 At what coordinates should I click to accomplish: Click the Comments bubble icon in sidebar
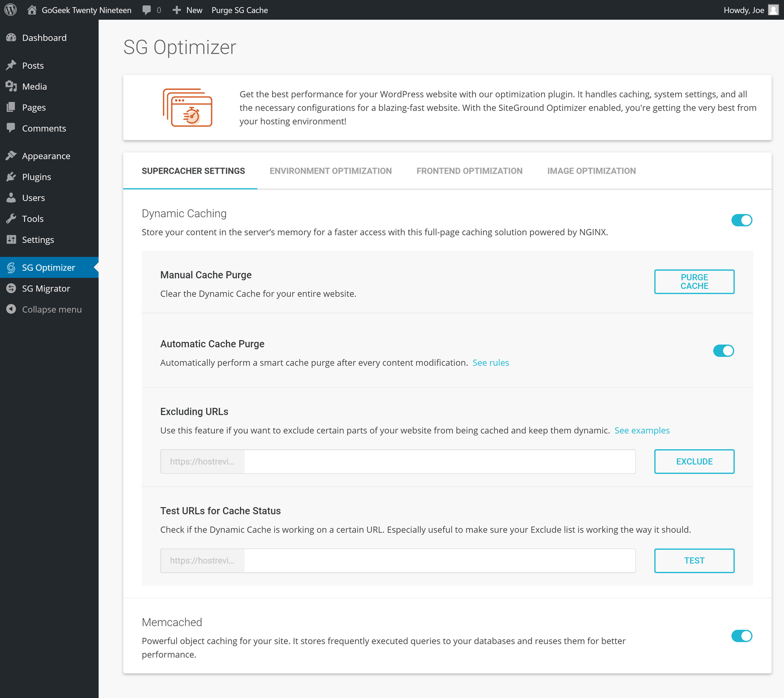coord(11,128)
